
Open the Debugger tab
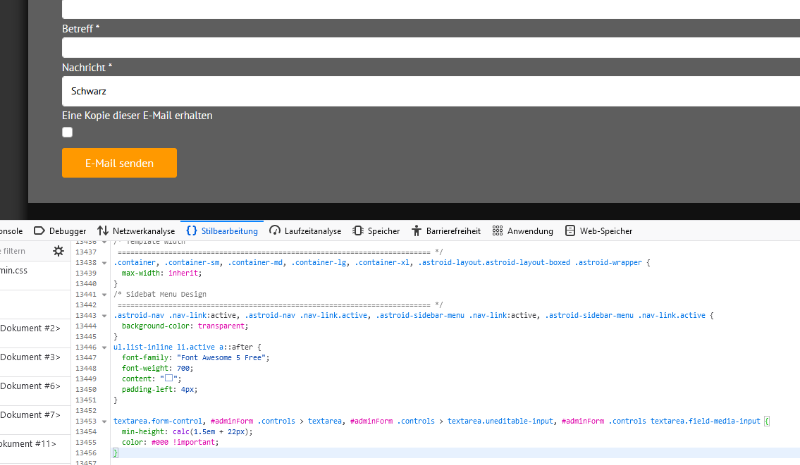click(x=60, y=231)
